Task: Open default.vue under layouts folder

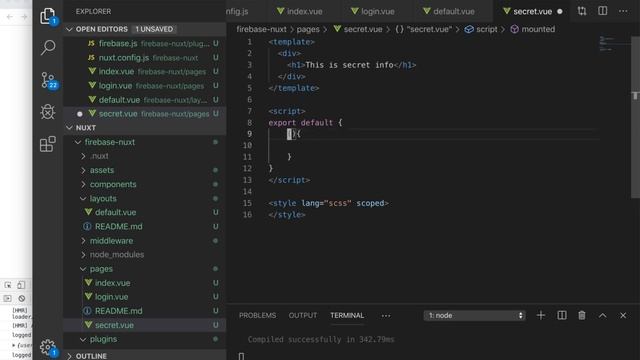Action: [x=144, y=212]
